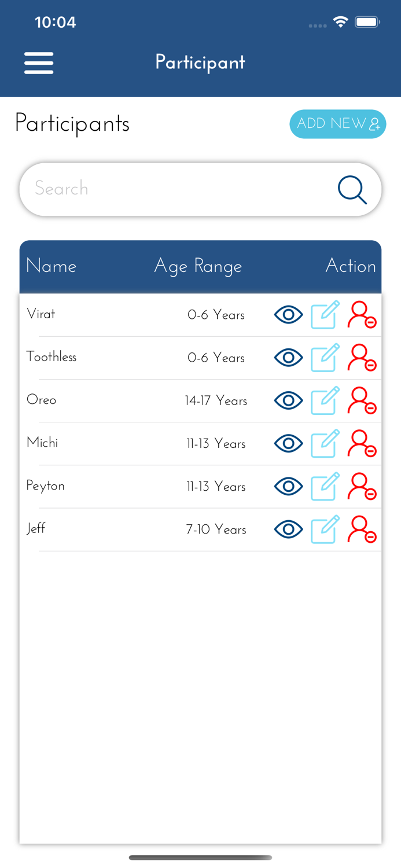Edit Virat's participant entry
This screenshot has width=401, height=868.
tap(325, 315)
